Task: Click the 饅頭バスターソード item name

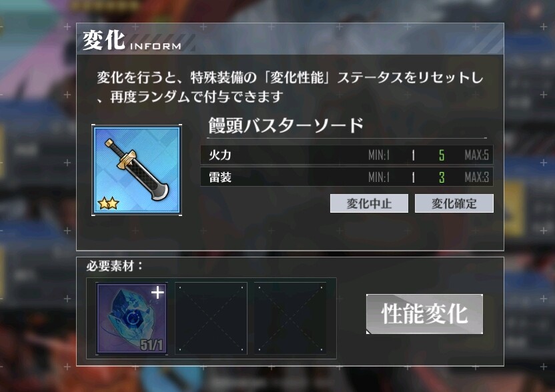Action: (x=286, y=125)
